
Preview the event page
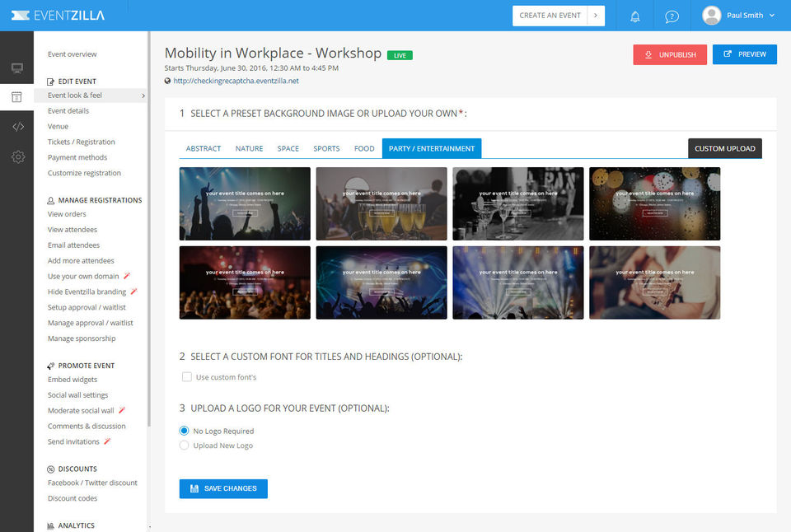[x=745, y=54]
